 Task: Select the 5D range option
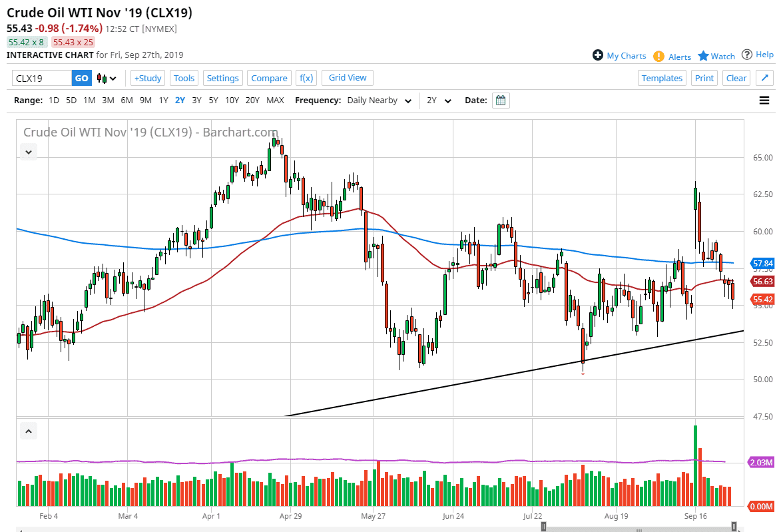point(72,100)
